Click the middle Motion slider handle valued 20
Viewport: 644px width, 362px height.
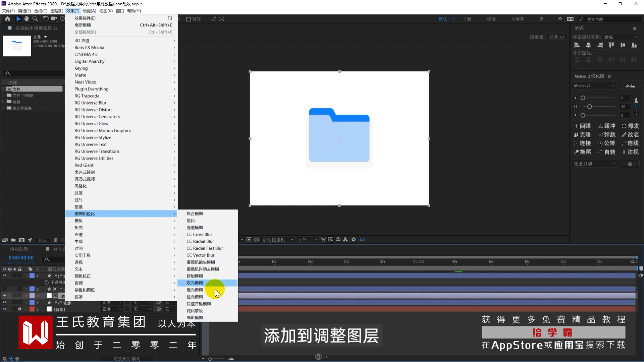(589, 107)
